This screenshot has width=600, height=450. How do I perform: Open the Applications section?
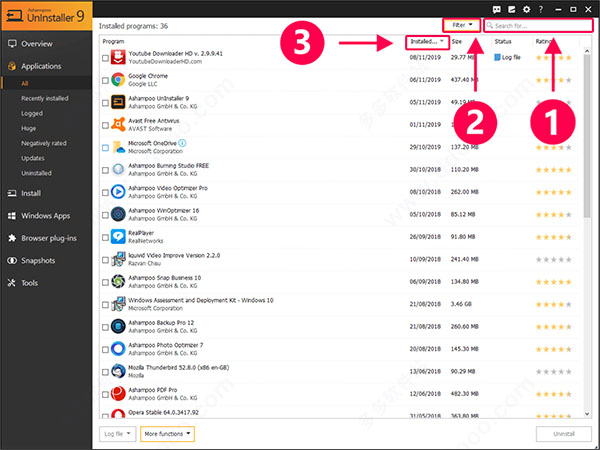click(41, 66)
